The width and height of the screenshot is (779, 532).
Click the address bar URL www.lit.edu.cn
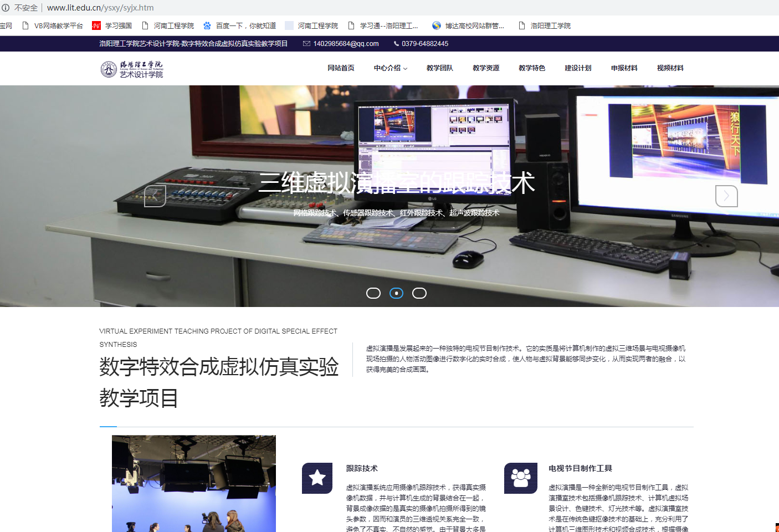100,8
